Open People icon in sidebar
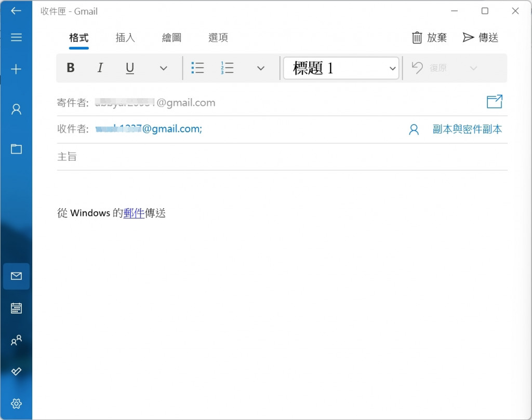 point(16,340)
